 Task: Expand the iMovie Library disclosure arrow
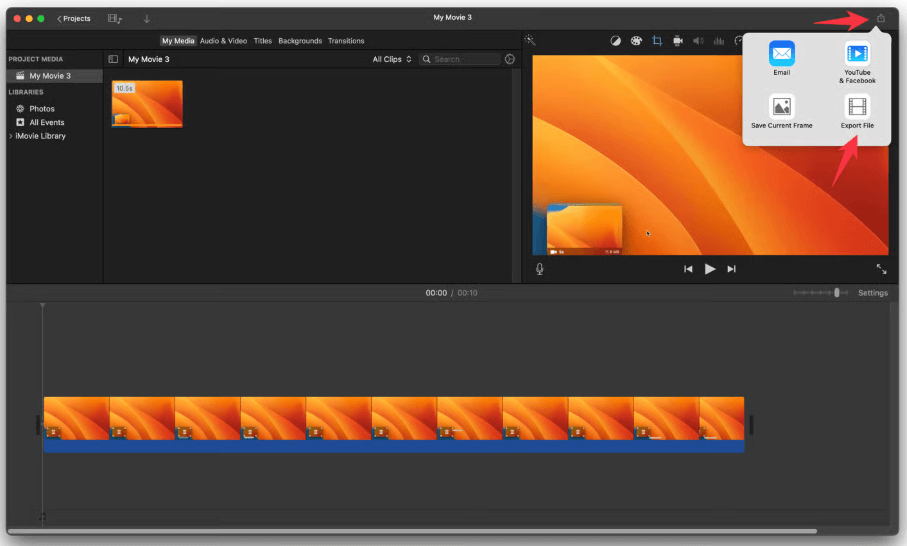pyautogui.click(x=10, y=136)
